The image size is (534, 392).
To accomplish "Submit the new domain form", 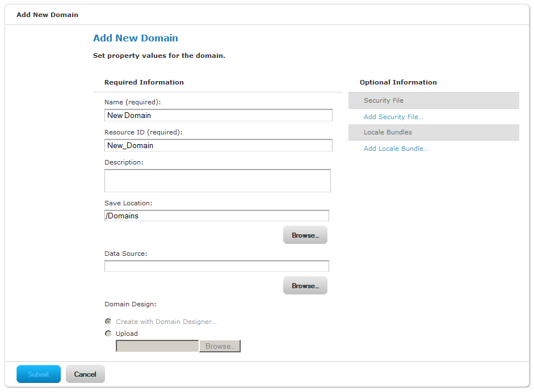I will (x=39, y=374).
